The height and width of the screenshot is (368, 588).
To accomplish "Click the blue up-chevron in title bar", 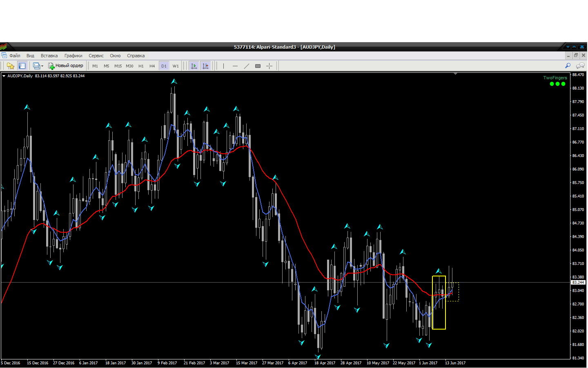I will pyautogui.click(x=574, y=47).
